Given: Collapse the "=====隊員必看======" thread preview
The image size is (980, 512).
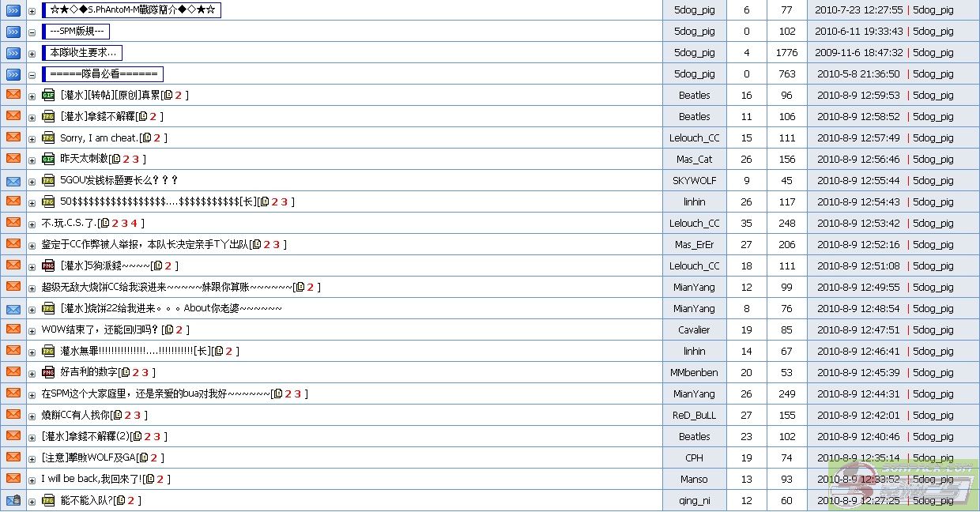Looking at the screenshot, I should (x=32, y=74).
